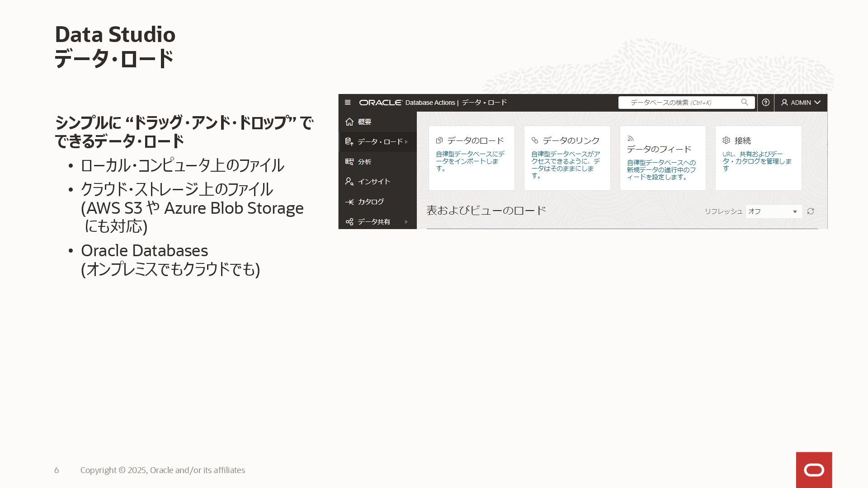Open the 接続 card
868x488 pixels.
[x=758, y=158]
